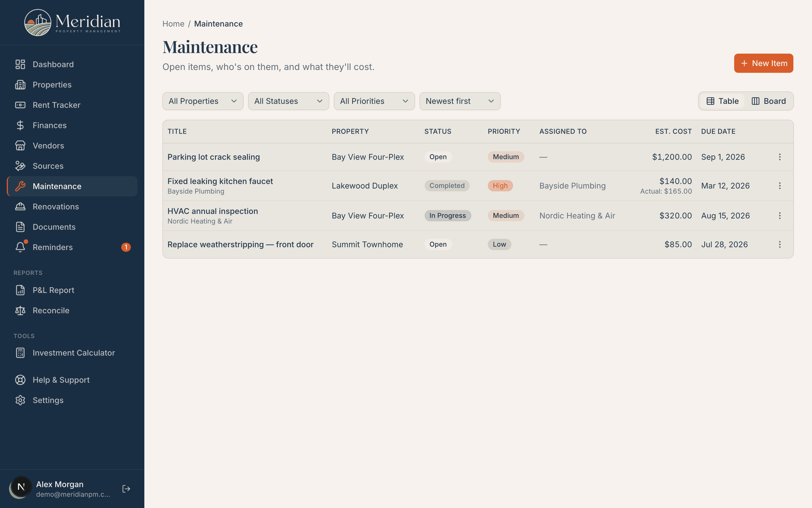The width and height of the screenshot is (812, 508).
Task: Click the Finances dollar icon
Action: tap(20, 125)
